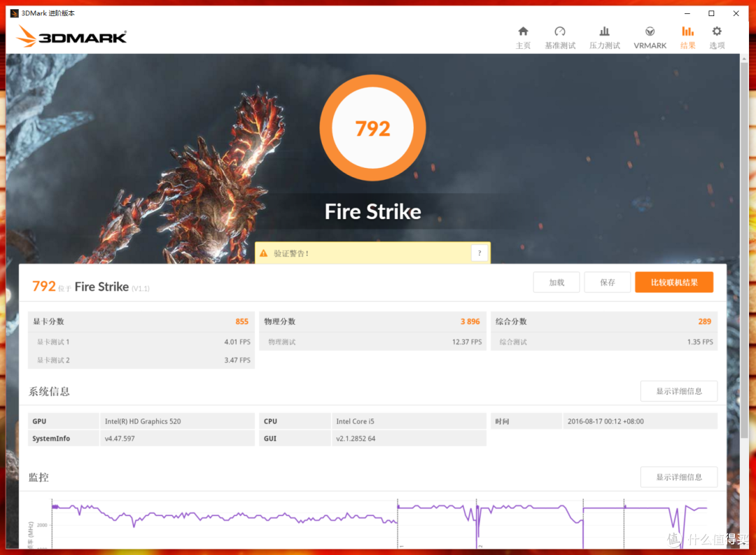The image size is (756, 555).
Task: Minimize the 3DMark window
Action: (x=687, y=13)
